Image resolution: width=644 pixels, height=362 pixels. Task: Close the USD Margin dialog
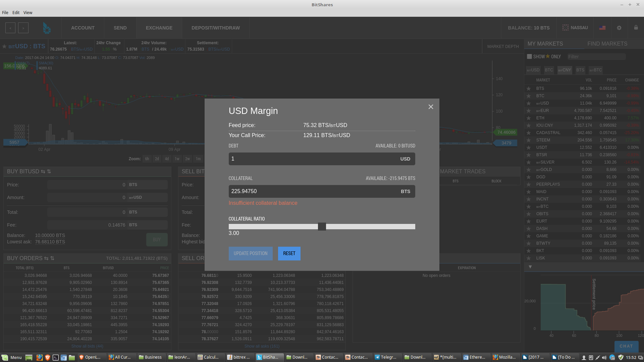[431, 107]
